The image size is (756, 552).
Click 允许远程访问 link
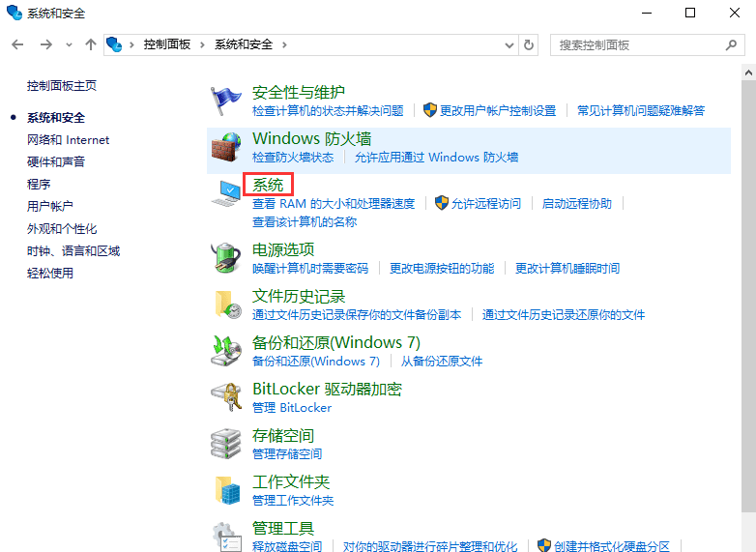pyautogui.click(x=486, y=203)
